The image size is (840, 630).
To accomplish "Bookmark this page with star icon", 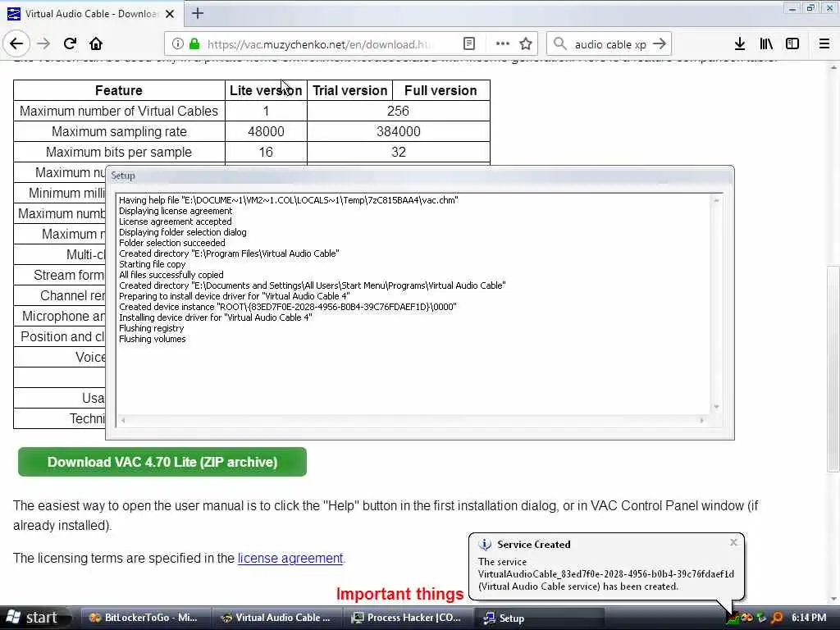I will 526,44.
